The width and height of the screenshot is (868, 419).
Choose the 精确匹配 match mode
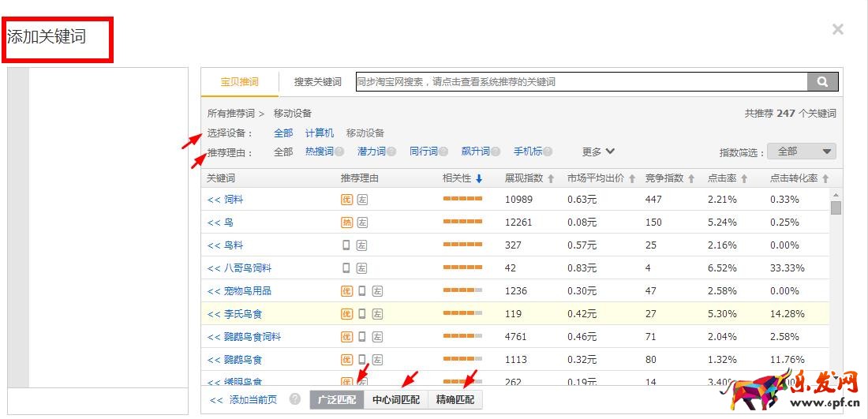pos(455,400)
